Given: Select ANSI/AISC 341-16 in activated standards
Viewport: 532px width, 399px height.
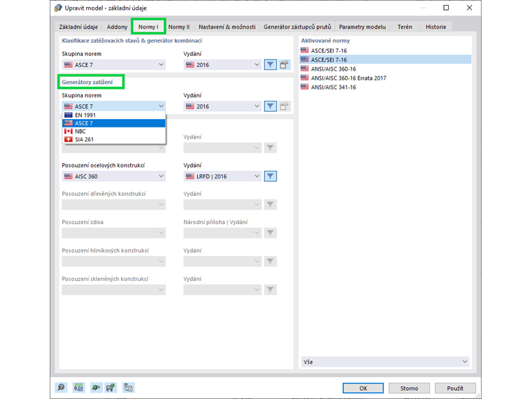Looking at the screenshot, I should pos(385,87).
